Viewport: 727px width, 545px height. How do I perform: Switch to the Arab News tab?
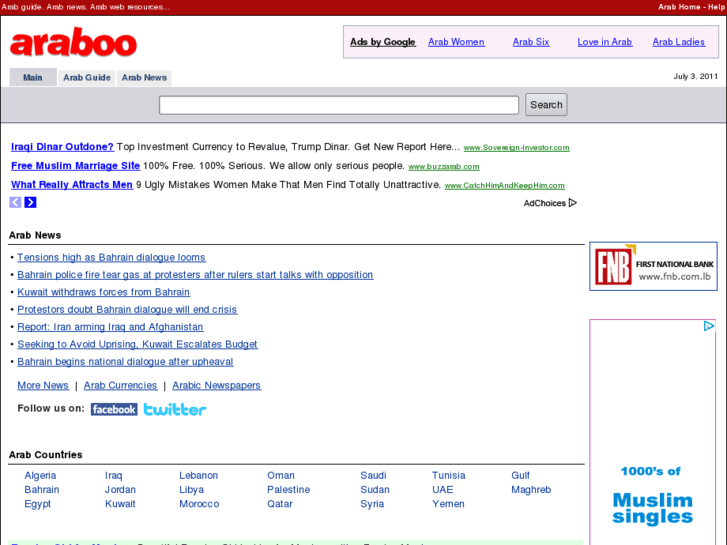point(144,77)
